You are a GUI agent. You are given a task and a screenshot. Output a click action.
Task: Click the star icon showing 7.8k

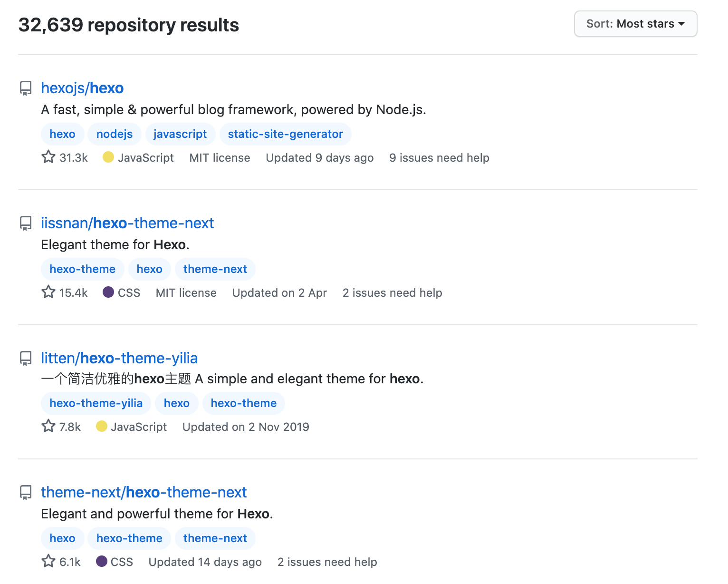(x=48, y=426)
